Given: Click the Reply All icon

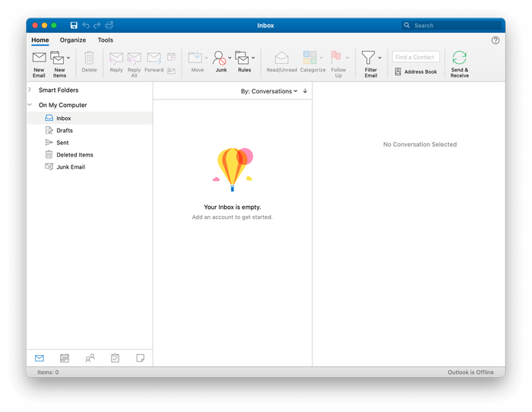Looking at the screenshot, I should point(134,58).
